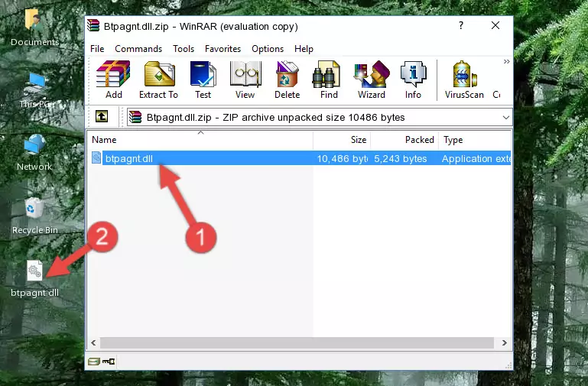Image resolution: width=588 pixels, height=386 pixels.
Task: Click the 5,243 bytes packed value
Action: [x=400, y=159]
